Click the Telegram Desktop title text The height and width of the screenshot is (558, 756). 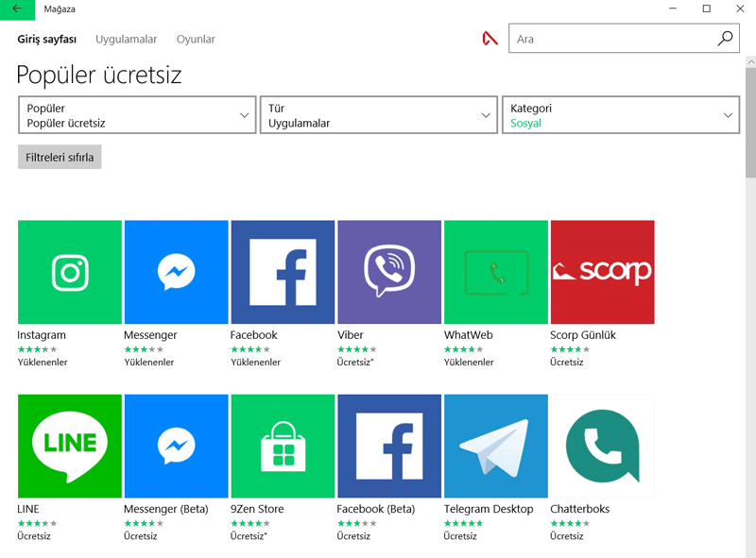pyautogui.click(x=489, y=509)
